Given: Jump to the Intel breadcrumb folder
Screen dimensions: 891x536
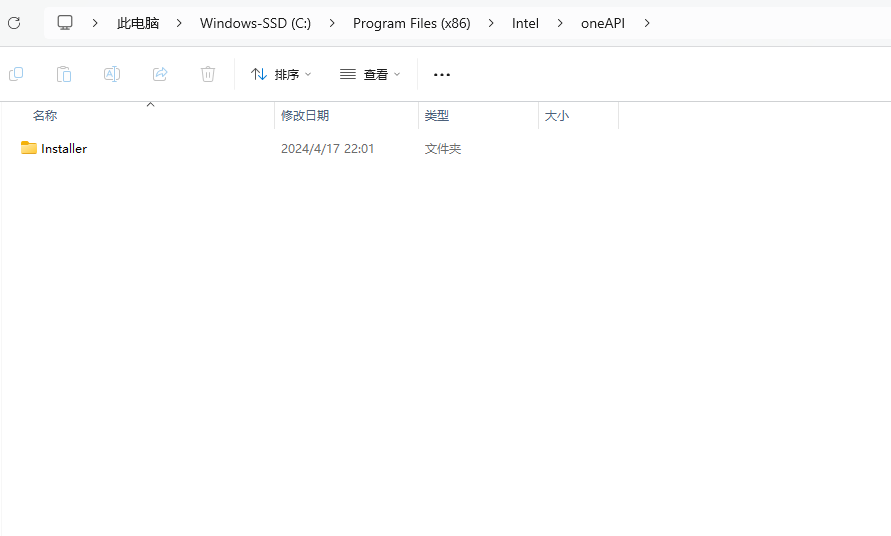Looking at the screenshot, I should [x=525, y=23].
